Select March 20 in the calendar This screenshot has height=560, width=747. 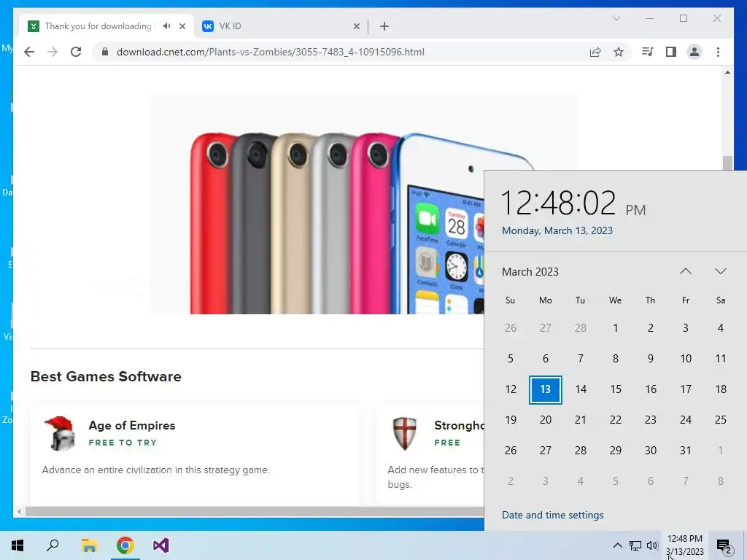[546, 420]
